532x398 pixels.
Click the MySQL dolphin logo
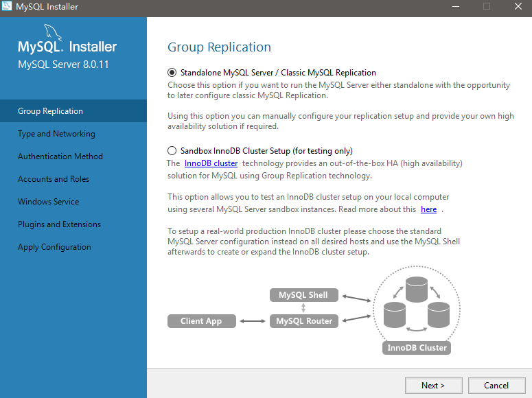tap(53, 32)
